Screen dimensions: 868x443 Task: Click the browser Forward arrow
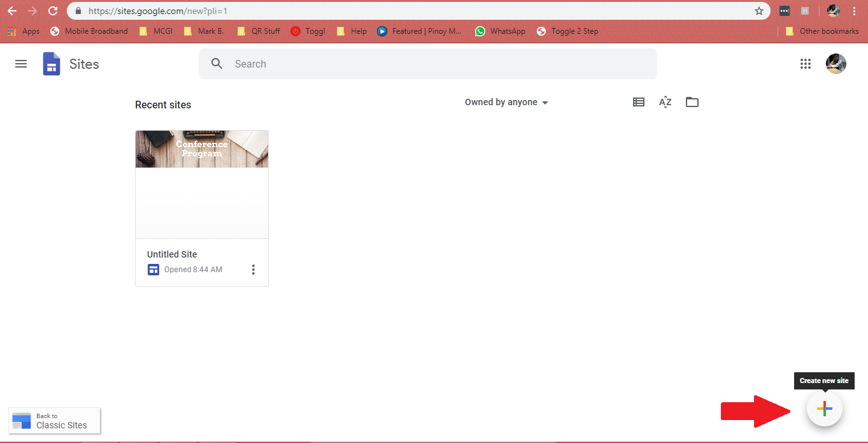(x=32, y=11)
